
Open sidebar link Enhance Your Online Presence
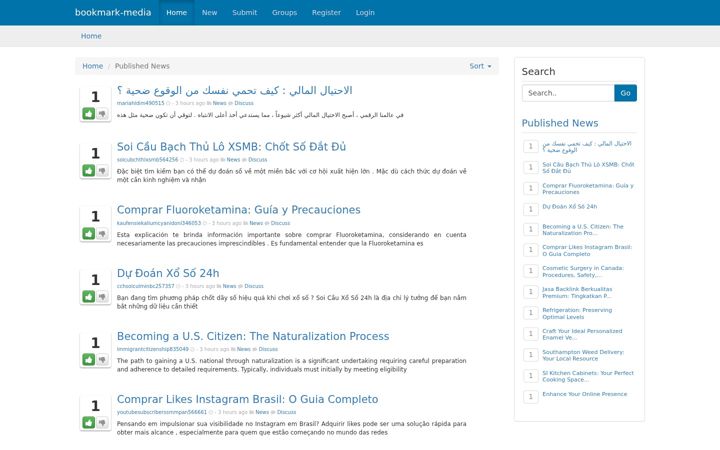coord(585,394)
